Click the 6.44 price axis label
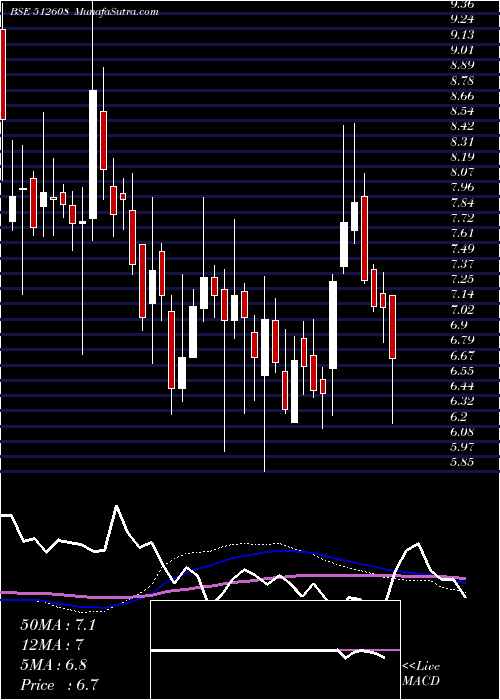 coord(462,387)
